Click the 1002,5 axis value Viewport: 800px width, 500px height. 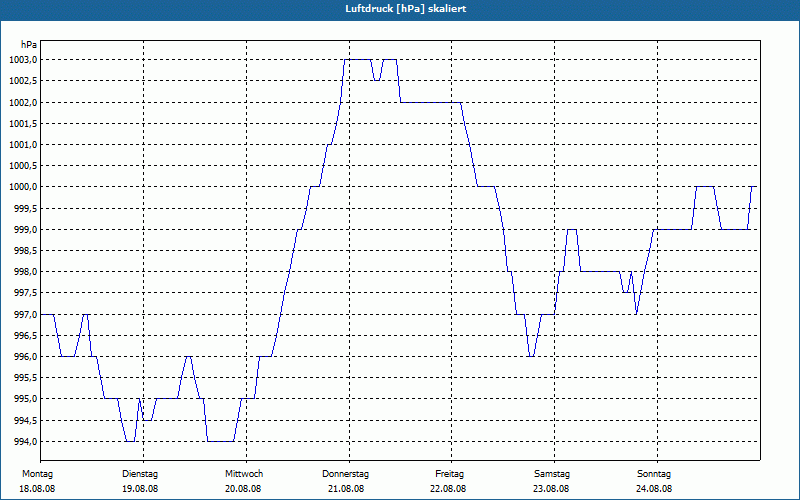click(x=23, y=81)
